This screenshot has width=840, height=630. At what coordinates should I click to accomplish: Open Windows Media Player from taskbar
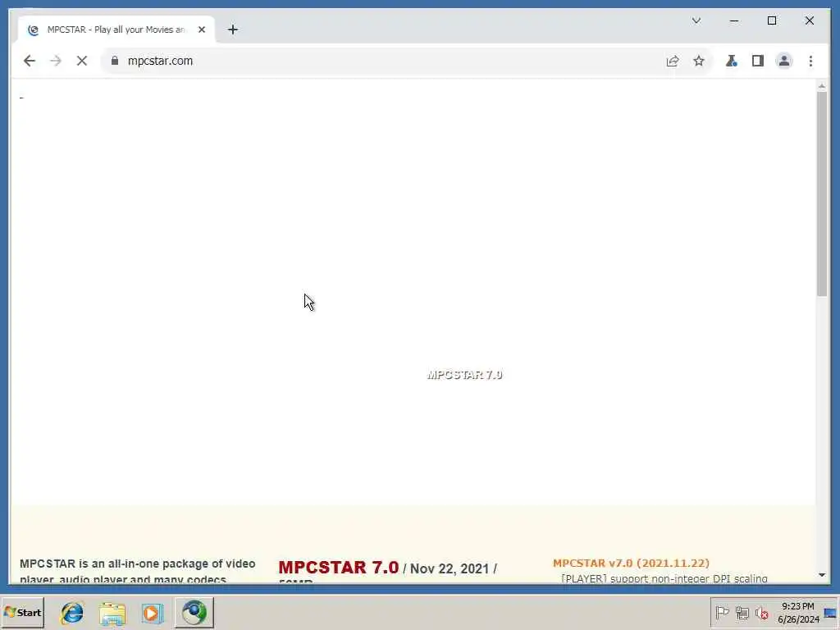(152, 612)
